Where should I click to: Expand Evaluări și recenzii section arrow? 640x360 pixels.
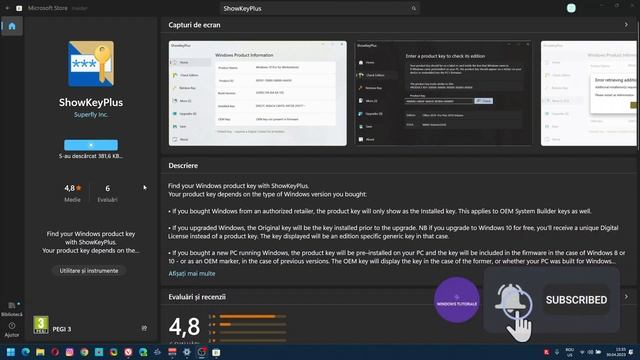pyautogui.click(x=626, y=297)
